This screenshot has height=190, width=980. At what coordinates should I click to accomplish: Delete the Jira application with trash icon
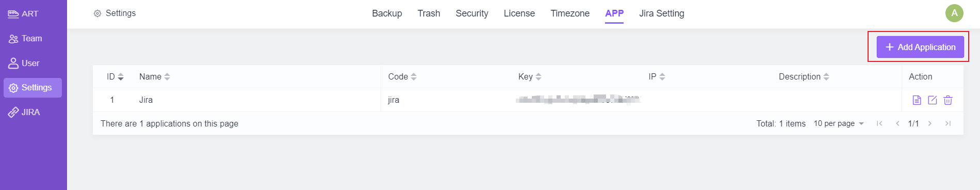coord(948,100)
